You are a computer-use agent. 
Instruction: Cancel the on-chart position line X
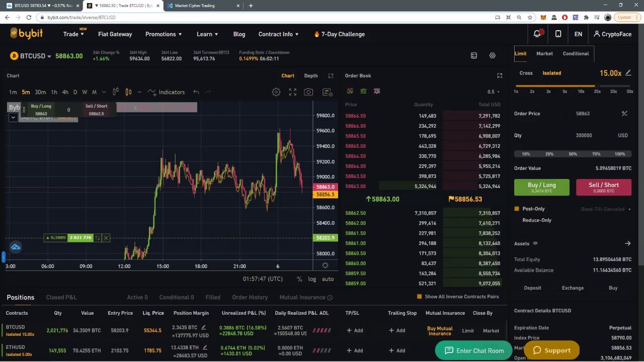click(106, 238)
